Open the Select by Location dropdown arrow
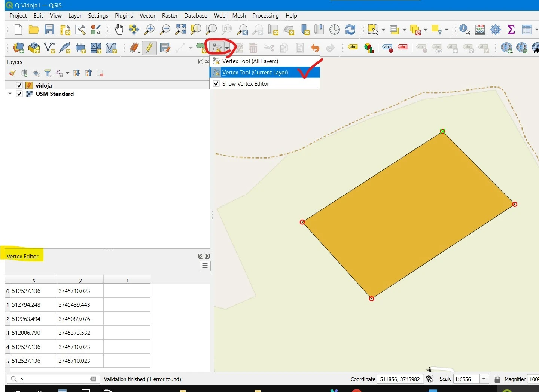Screen dimensions: 539x392 click(x=447, y=30)
